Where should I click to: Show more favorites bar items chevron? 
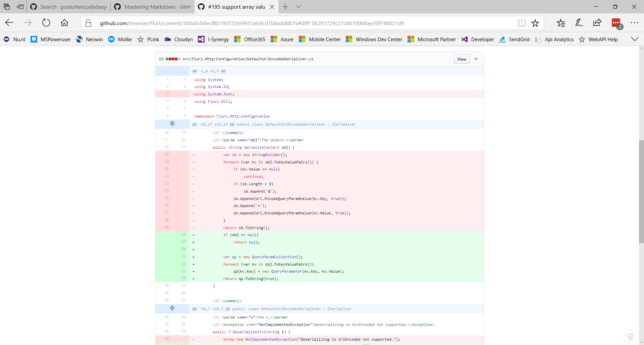pos(635,39)
